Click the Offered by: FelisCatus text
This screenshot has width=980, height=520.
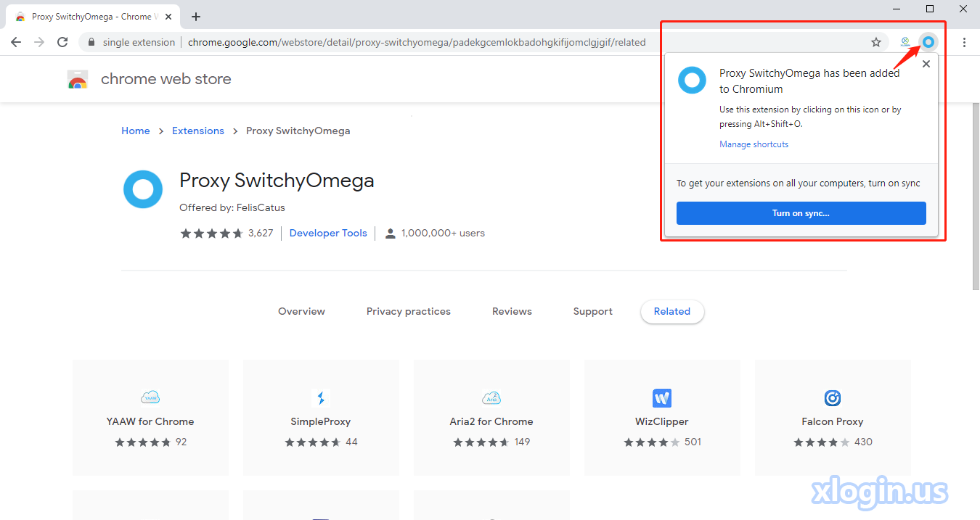[x=232, y=207]
